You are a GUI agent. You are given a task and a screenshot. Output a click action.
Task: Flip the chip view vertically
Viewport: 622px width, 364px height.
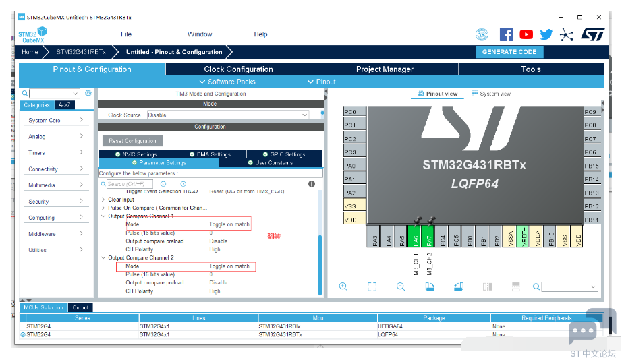coord(515,286)
